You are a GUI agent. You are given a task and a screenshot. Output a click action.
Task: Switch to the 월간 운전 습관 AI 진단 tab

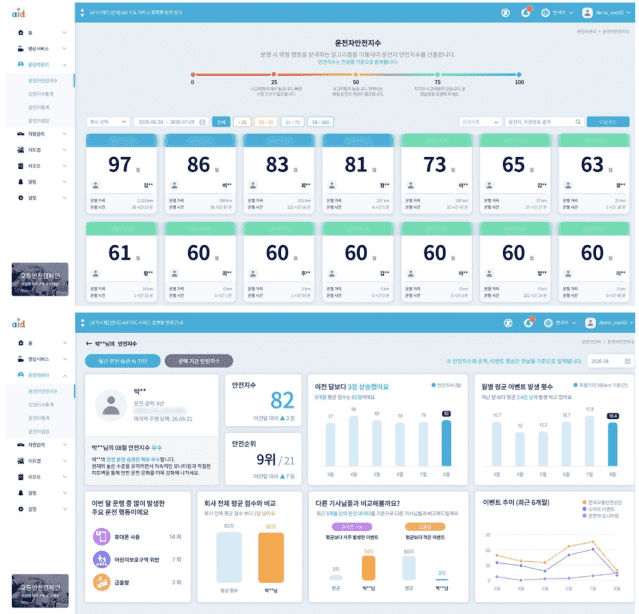123,361
